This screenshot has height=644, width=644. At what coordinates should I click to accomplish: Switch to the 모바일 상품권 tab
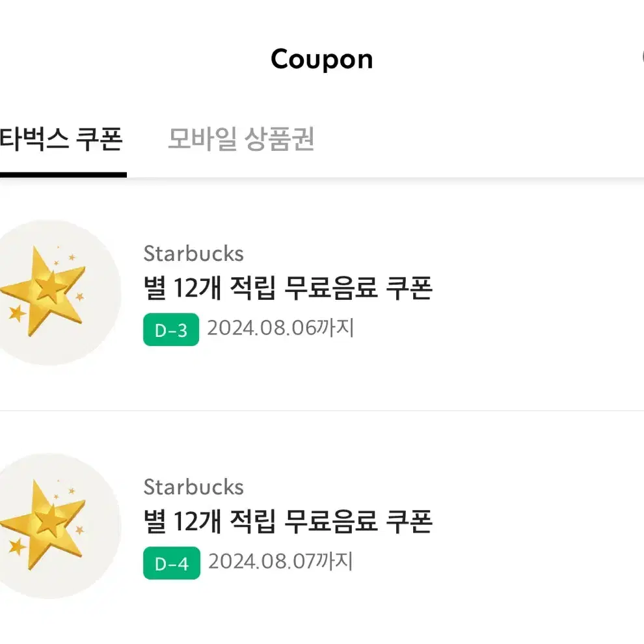point(241,139)
